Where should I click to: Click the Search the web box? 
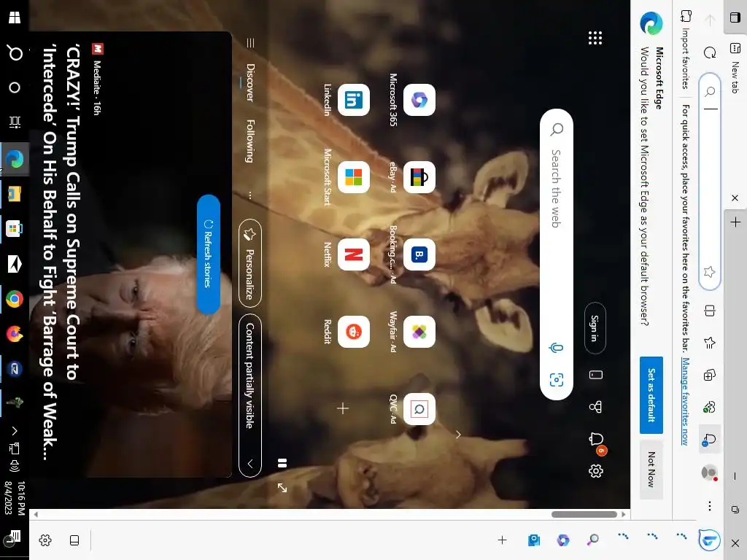pos(557,254)
